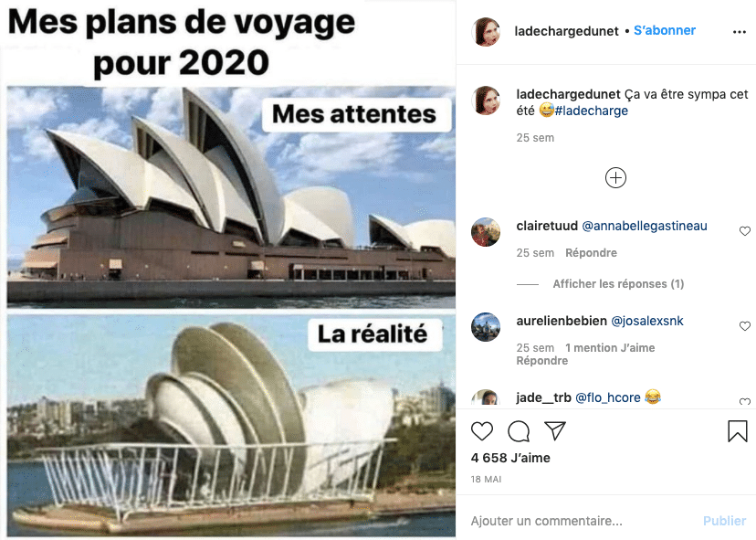Like clairetuud's comment heart
756x540 pixels.
click(x=745, y=231)
